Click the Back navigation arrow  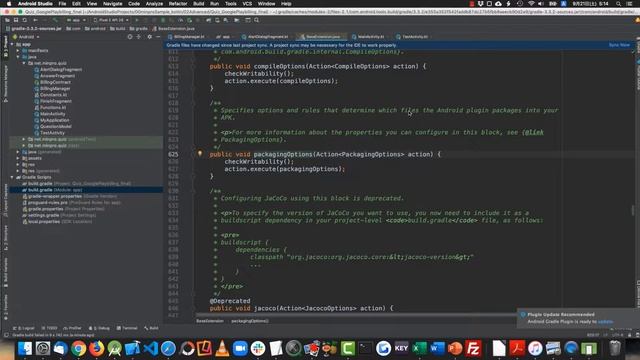coord(36,20)
